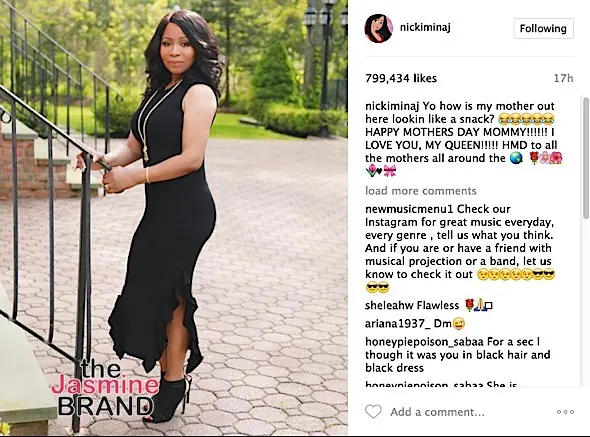Click the woman's photo in the post
The height and width of the screenshot is (437, 590).
tap(174, 218)
